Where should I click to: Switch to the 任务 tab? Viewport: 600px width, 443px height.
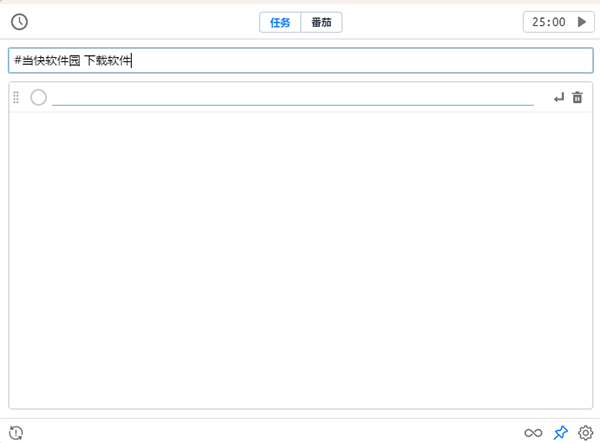tap(280, 22)
